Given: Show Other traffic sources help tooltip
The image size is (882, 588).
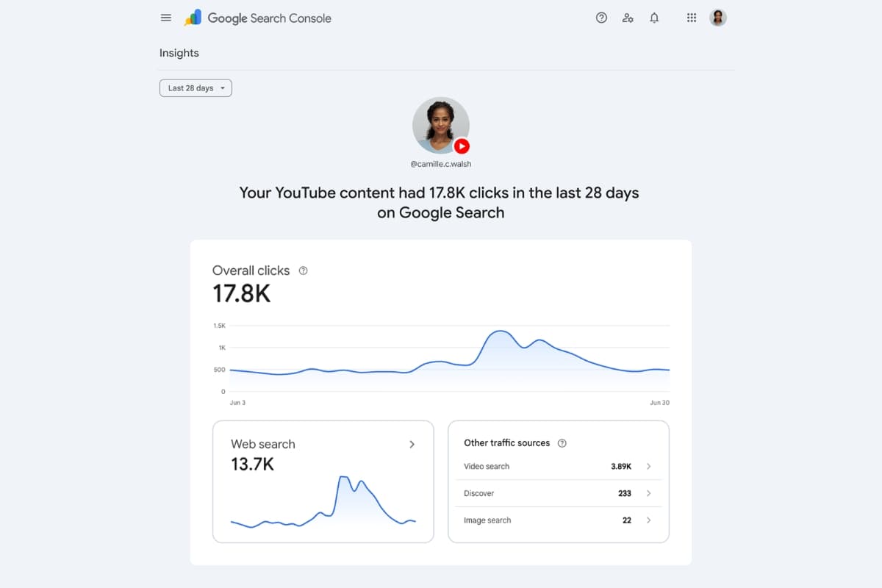Looking at the screenshot, I should pos(562,443).
